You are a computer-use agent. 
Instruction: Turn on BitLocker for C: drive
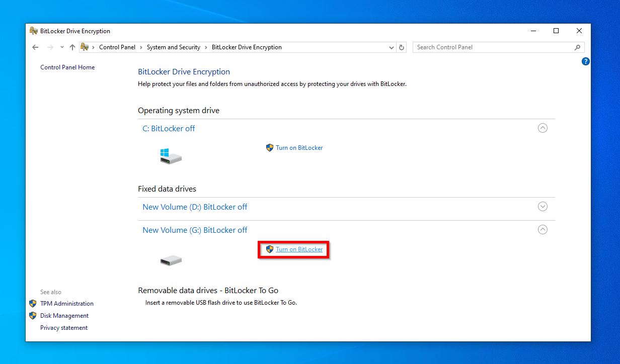(x=299, y=148)
